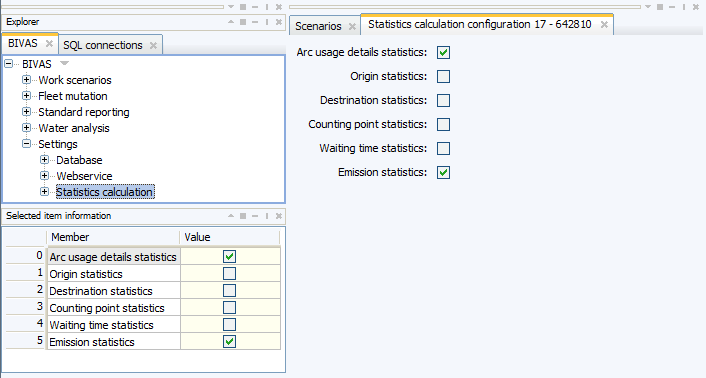
Task: Select Emission statistics member cell
Action: 113,342
